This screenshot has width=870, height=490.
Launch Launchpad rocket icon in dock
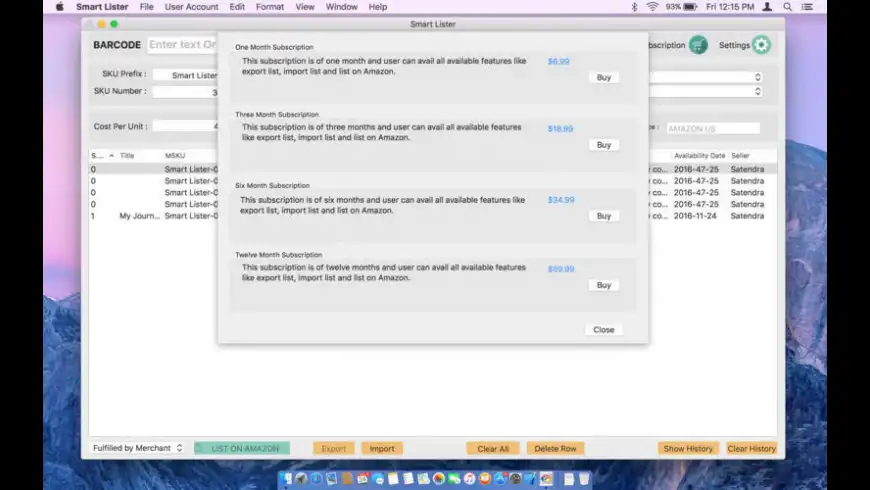coord(301,478)
